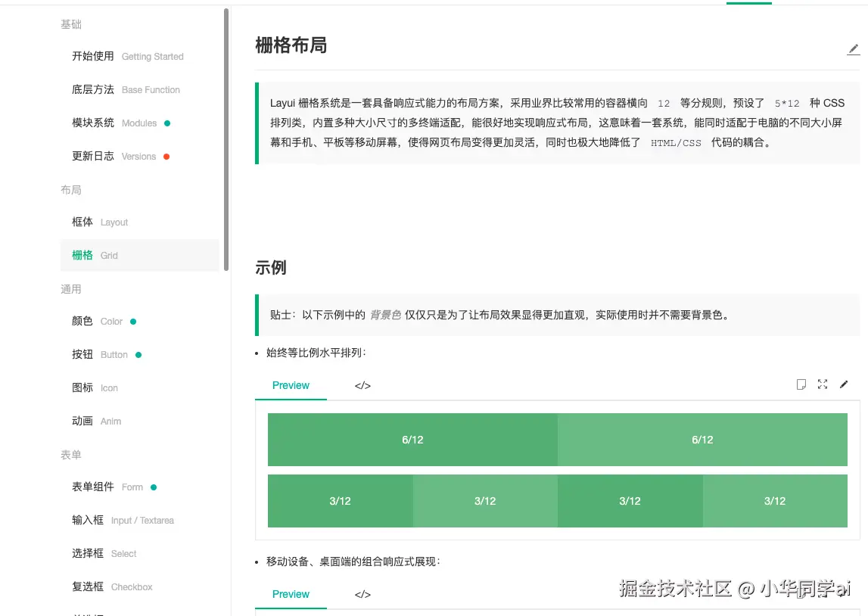This screenshot has width=868, height=616.
Task: Open 图标 Icon page
Action: pyautogui.click(x=95, y=388)
